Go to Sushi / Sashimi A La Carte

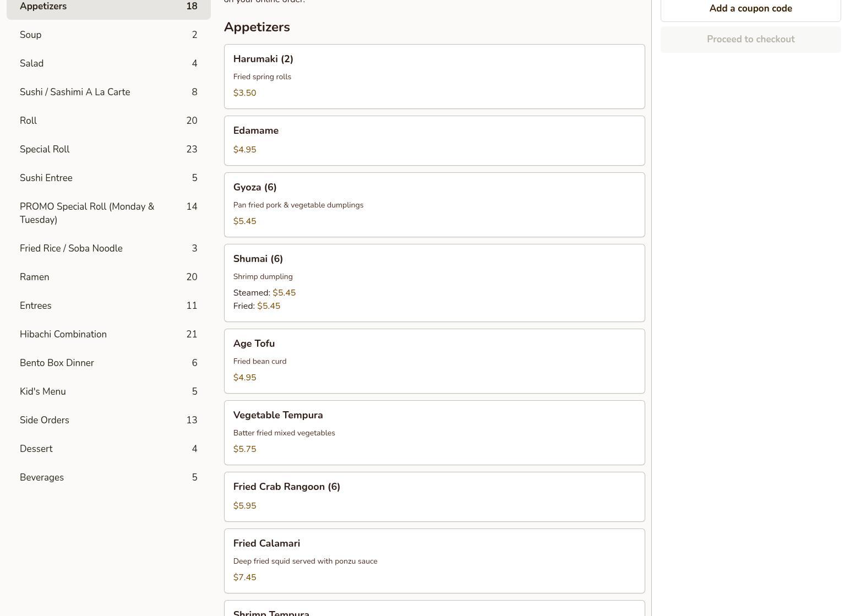tap(108, 92)
